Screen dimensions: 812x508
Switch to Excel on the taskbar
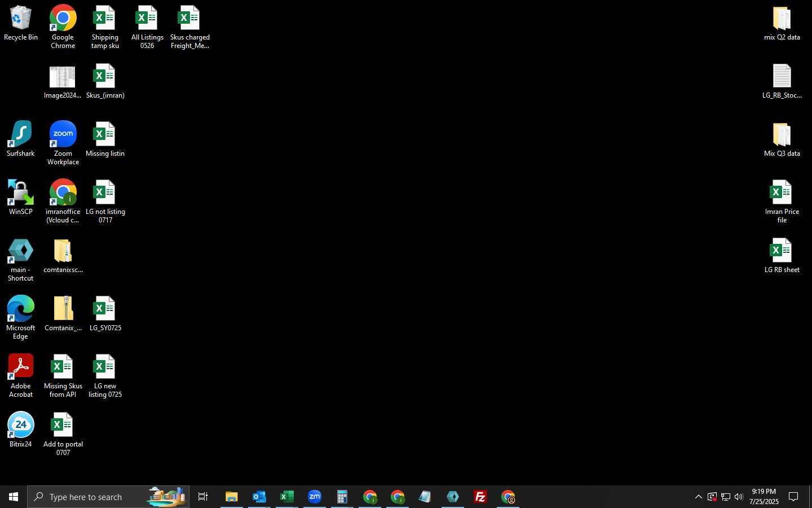(x=287, y=497)
